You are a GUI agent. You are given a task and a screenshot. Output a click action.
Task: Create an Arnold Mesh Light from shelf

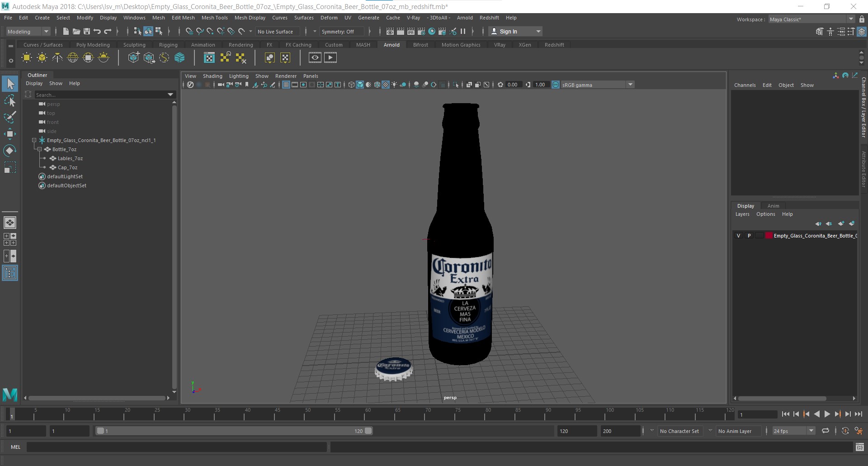pos(42,57)
